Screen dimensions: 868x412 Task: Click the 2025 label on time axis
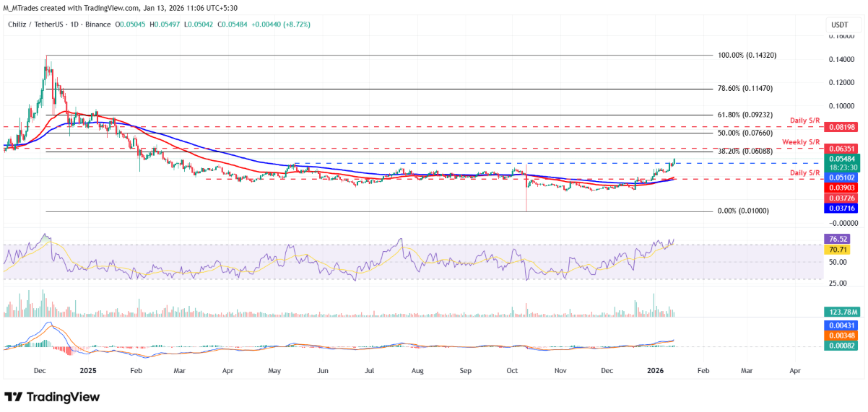click(87, 370)
